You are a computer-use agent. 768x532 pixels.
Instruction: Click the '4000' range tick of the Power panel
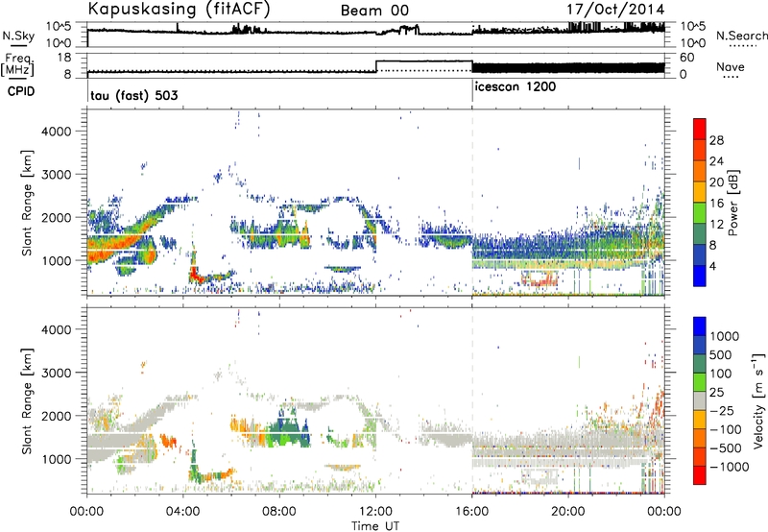coord(57,132)
